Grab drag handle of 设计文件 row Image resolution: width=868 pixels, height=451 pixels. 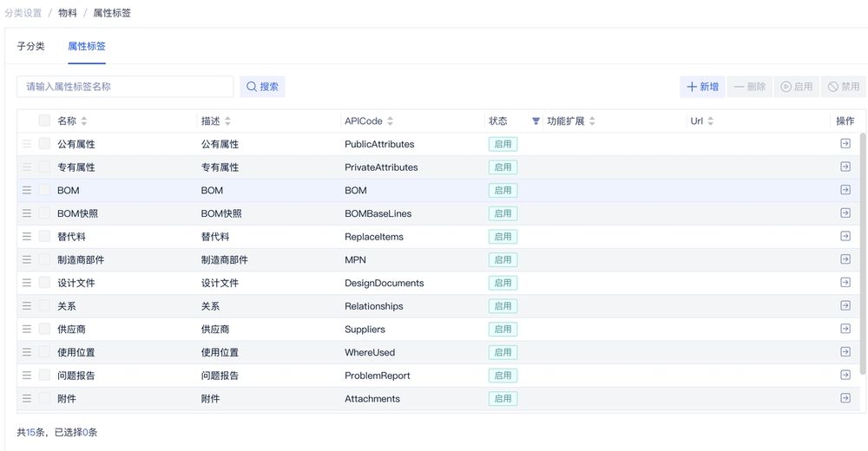pos(27,283)
